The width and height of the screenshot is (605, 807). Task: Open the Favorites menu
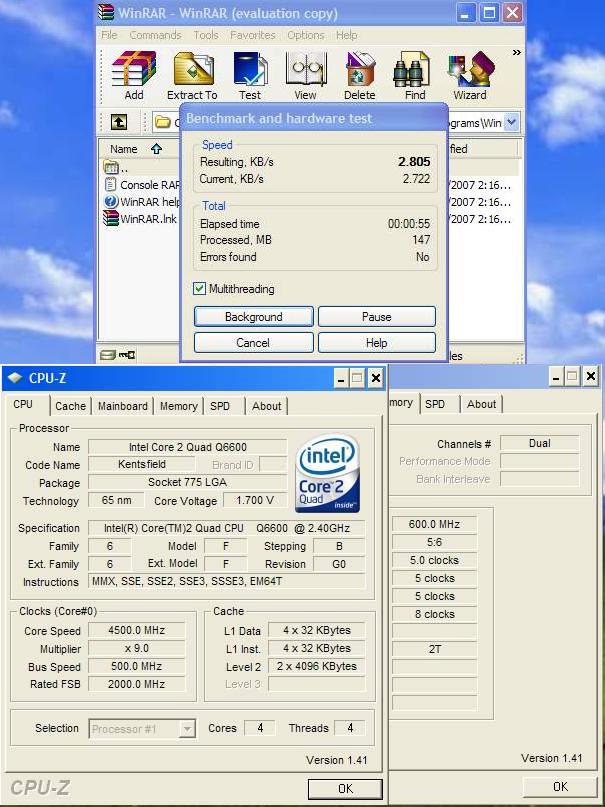point(253,35)
